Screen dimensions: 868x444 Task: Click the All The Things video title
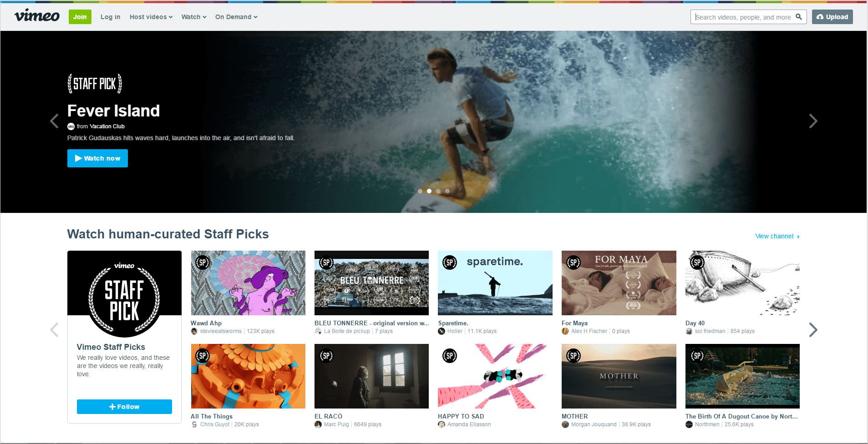click(212, 416)
